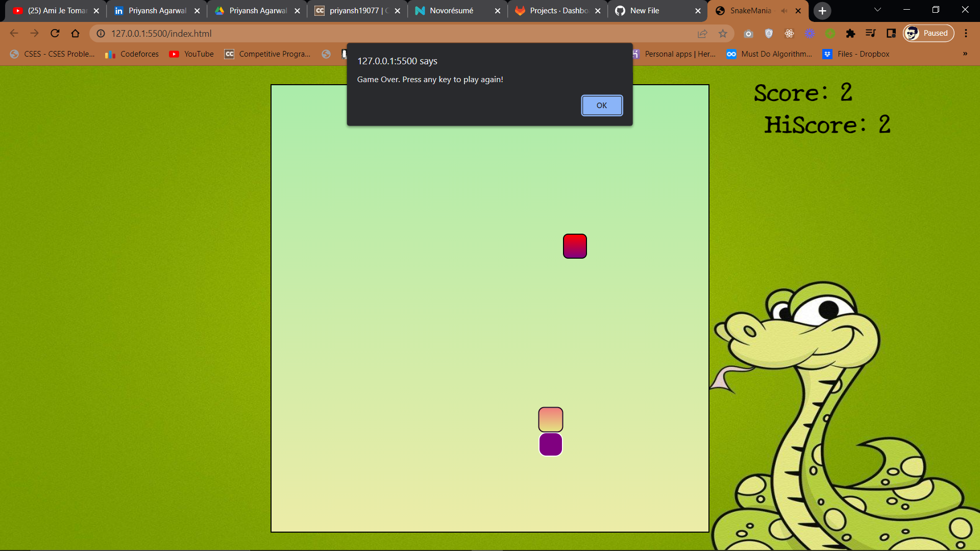The height and width of the screenshot is (551, 980).
Task: Open the browser home page
Action: 75,33
